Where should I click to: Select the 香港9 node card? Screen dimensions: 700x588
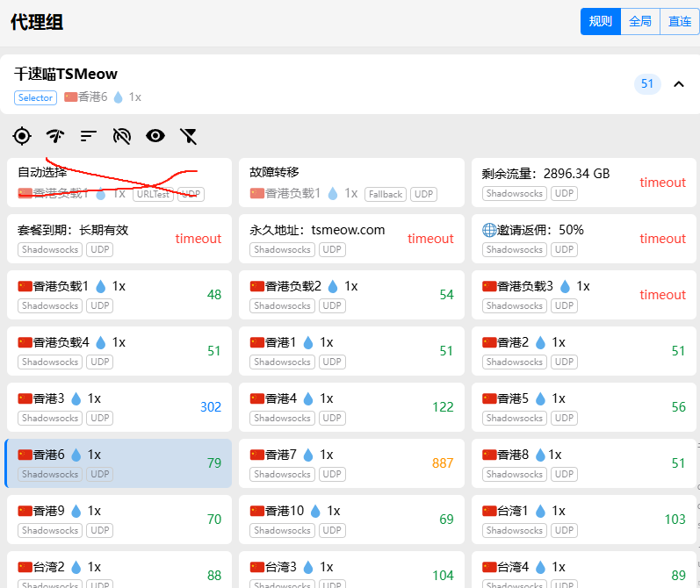point(119,520)
